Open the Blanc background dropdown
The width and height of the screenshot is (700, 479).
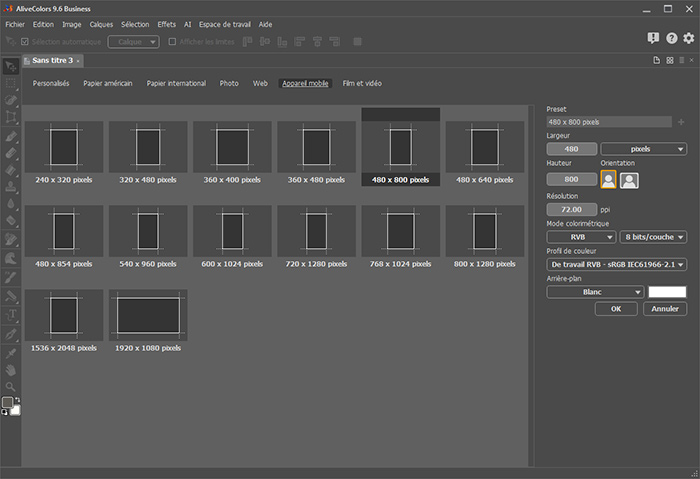[595, 292]
